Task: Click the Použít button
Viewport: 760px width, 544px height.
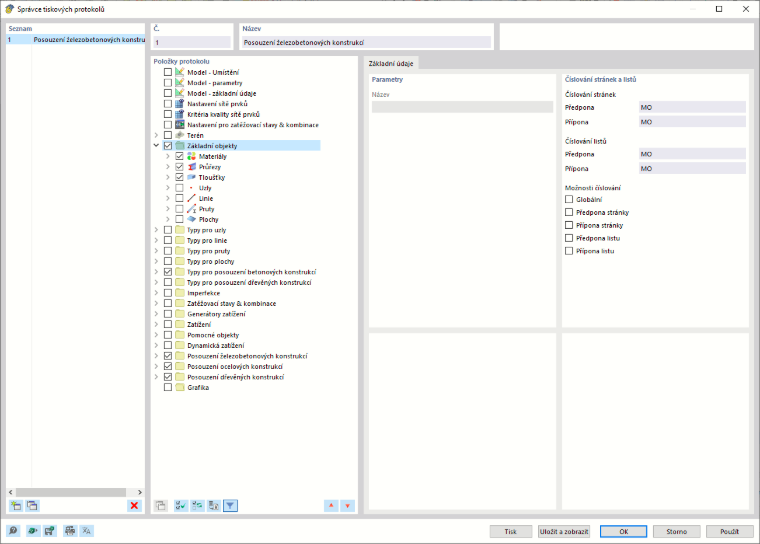Action: 729,531
